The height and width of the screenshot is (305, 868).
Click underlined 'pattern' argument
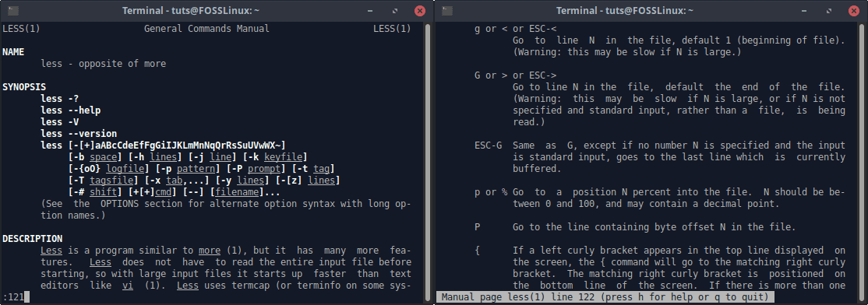click(196, 169)
